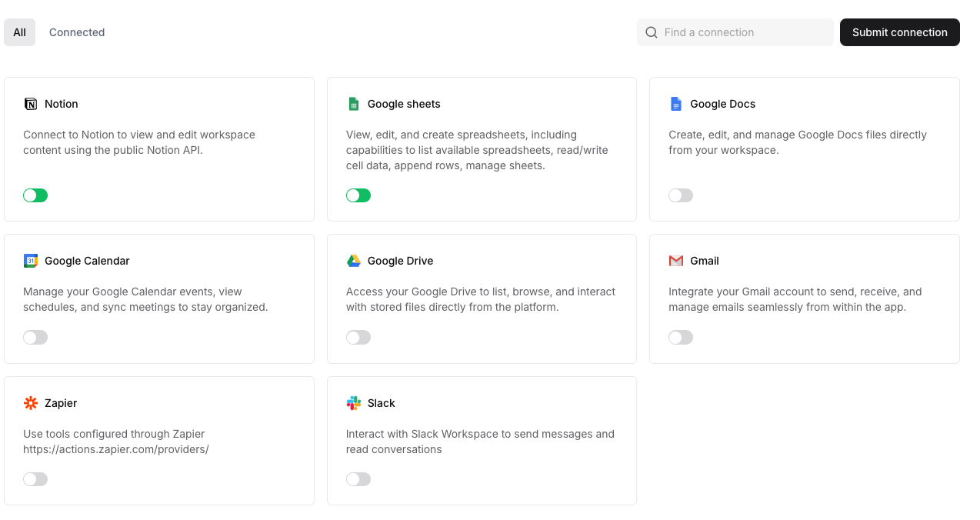Click the Google Docs icon
This screenshot has height=520, width=980.
coord(676,104)
